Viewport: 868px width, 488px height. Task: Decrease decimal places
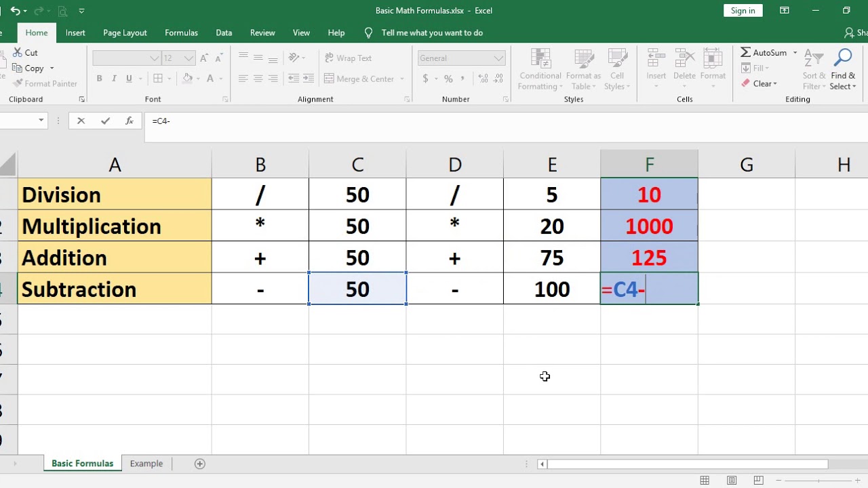click(x=498, y=79)
